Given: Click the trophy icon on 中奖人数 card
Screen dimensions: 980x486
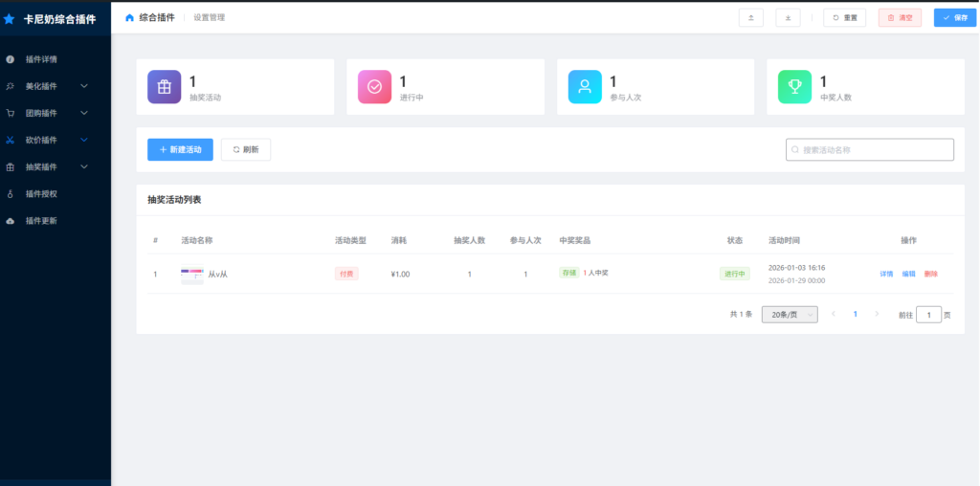Looking at the screenshot, I should pos(794,87).
